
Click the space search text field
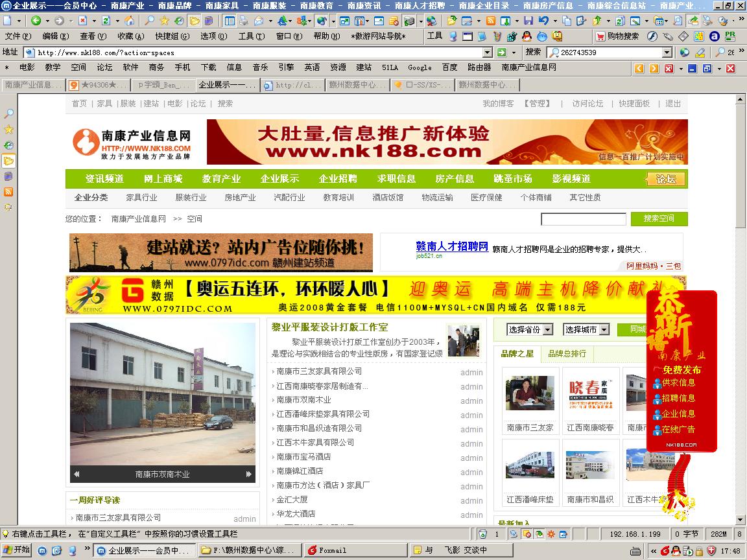click(x=583, y=219)
